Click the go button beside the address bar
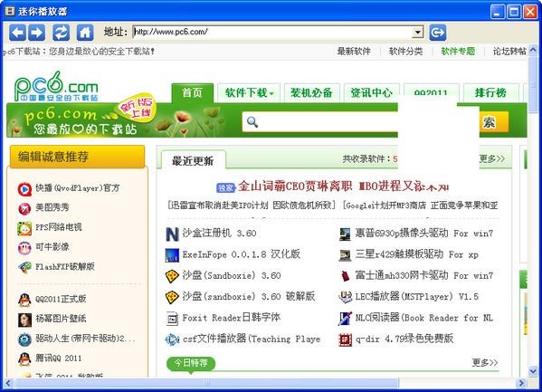 tap(438, 33)
